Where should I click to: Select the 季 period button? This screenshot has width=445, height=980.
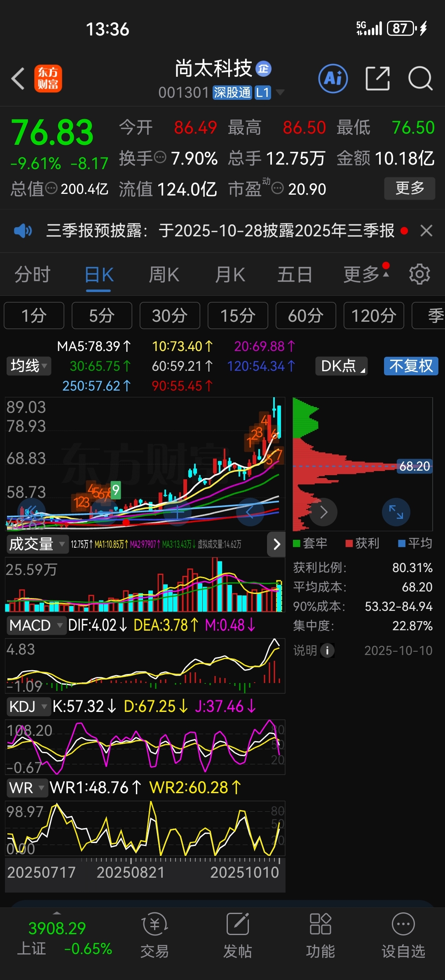[429, 316]
